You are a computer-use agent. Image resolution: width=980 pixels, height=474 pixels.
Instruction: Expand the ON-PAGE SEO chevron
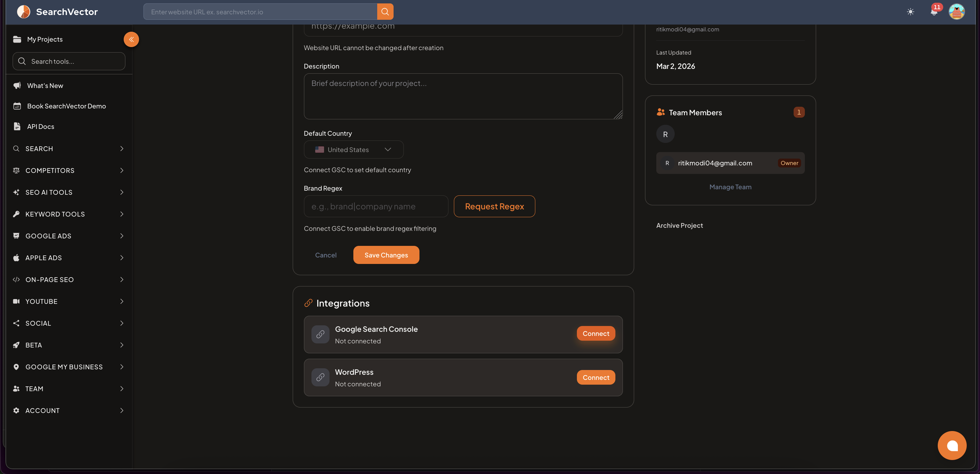[x=122, y=279]
